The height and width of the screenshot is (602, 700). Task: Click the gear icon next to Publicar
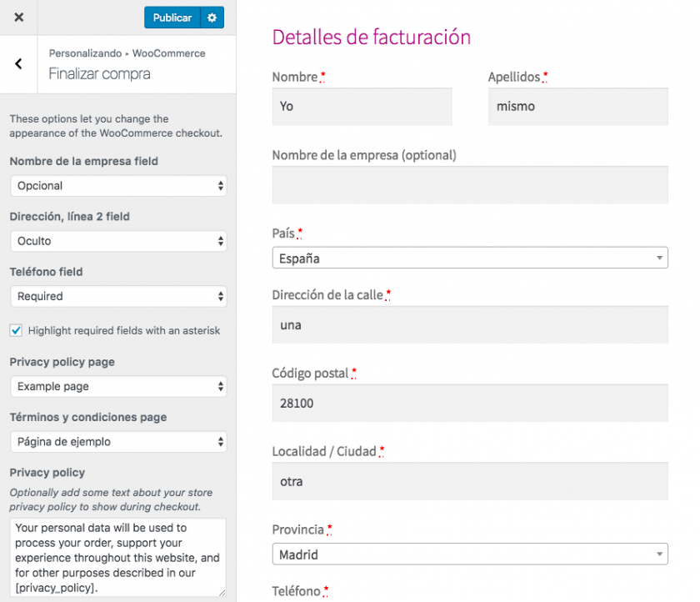tap(212, 18)
